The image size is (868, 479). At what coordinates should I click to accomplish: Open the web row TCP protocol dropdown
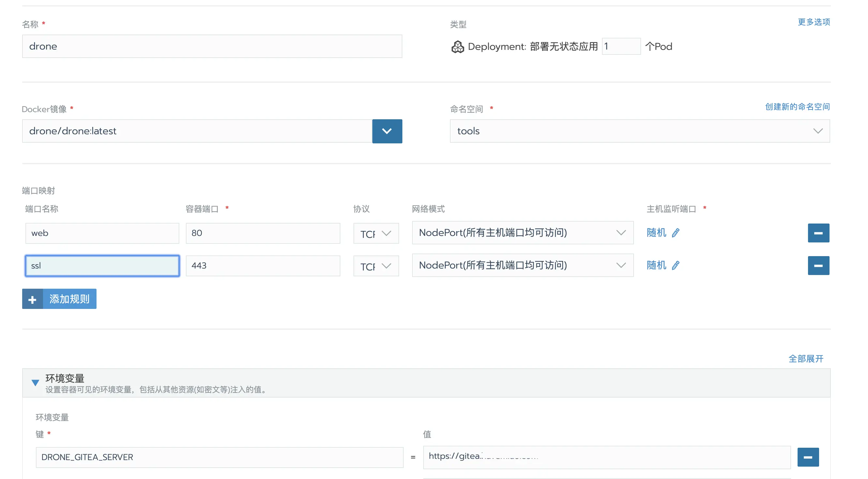[x=376, y=233]
